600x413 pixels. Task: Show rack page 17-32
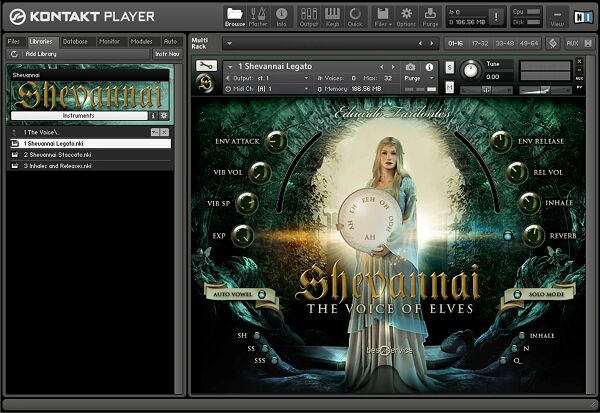click(480, 43)
